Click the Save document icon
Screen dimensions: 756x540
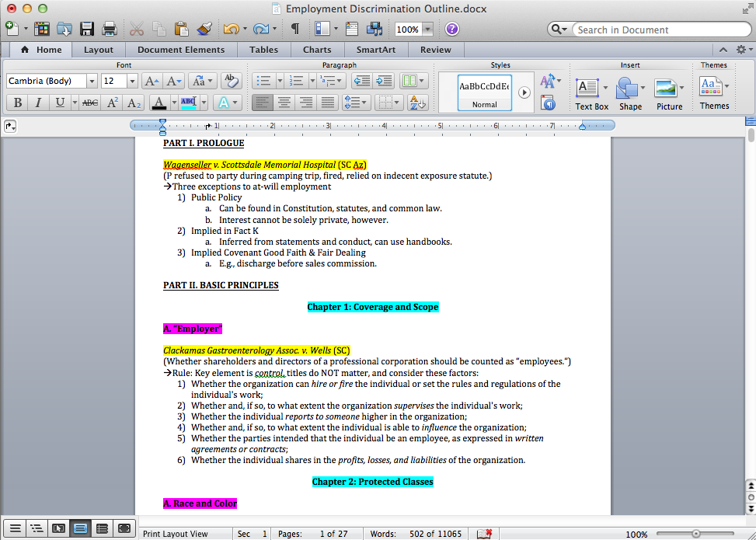[87, 30]
